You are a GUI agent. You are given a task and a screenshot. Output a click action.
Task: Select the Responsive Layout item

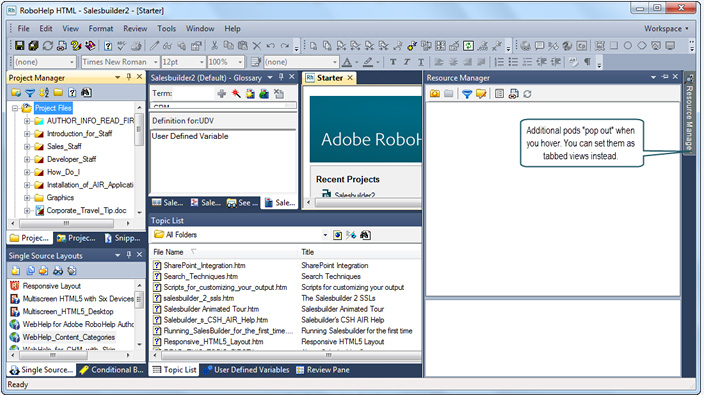[x=51, y=286]
